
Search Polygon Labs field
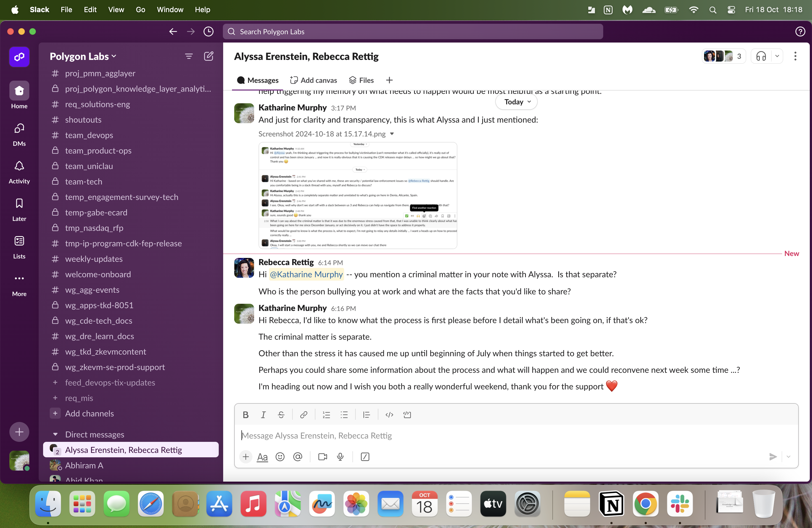pos(413,32)
